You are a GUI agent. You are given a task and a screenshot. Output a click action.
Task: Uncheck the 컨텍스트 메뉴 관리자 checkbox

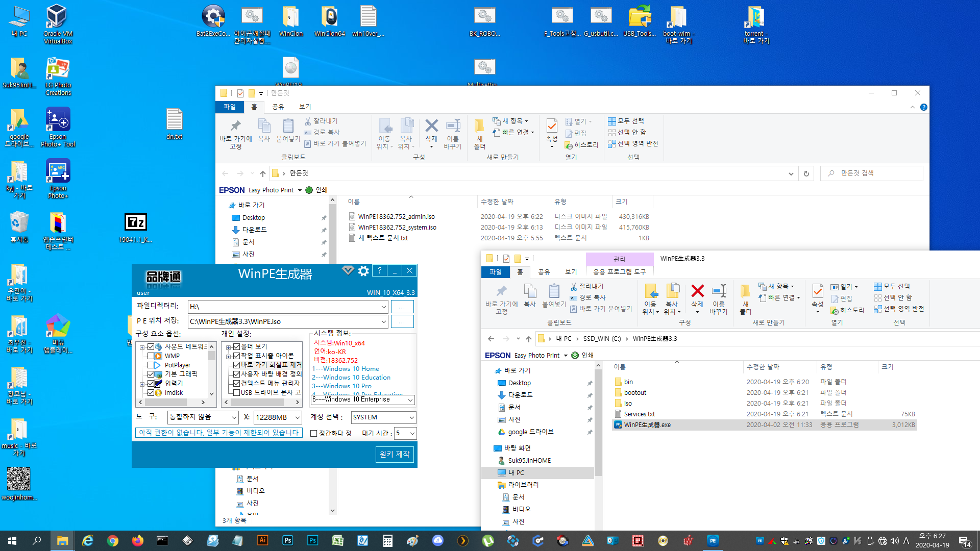(236, 384)
